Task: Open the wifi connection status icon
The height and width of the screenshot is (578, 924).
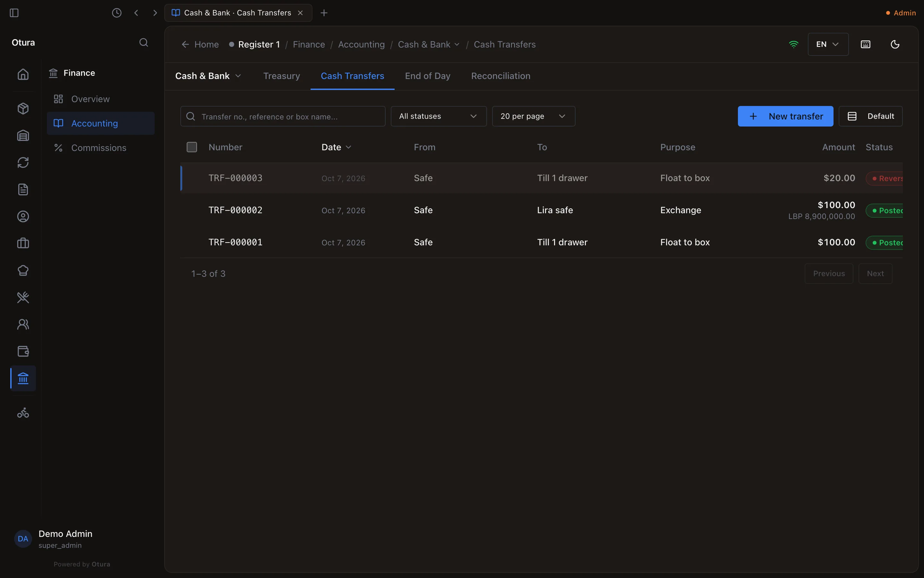Action: (793, 44)
